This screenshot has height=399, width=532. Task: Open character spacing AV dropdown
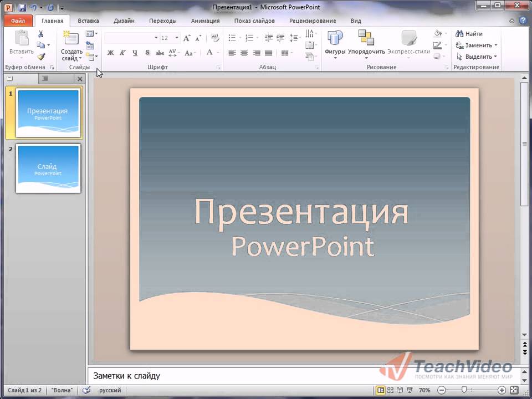pos(173,53)
